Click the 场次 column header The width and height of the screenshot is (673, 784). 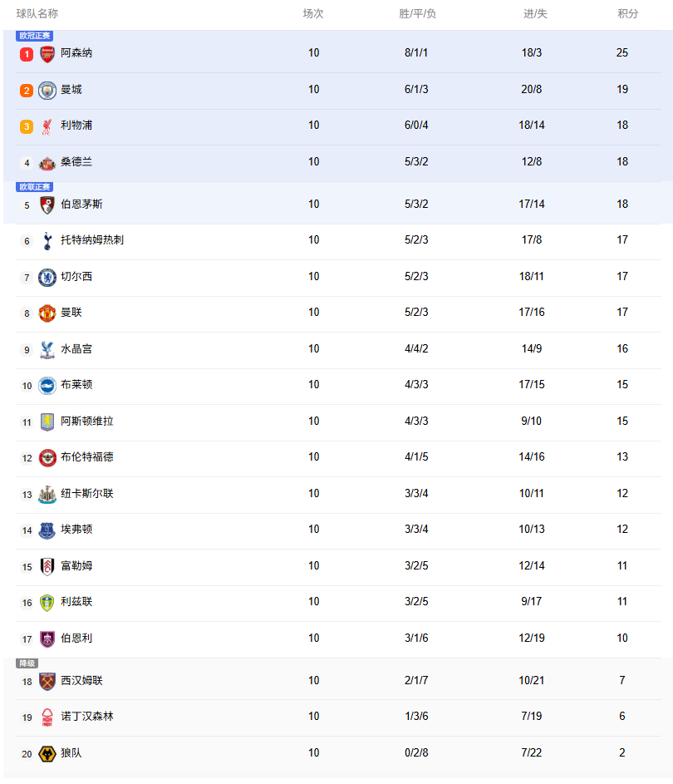tap(313, 14)
